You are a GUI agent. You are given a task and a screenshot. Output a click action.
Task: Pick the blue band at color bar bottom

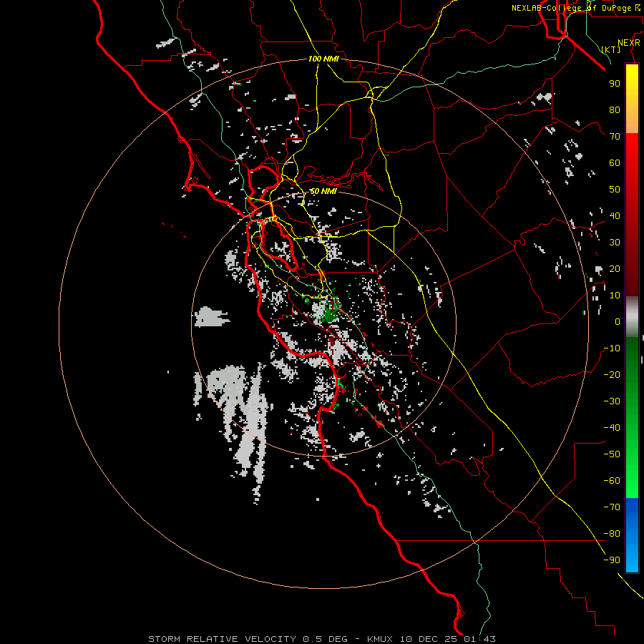pos(632,535)
